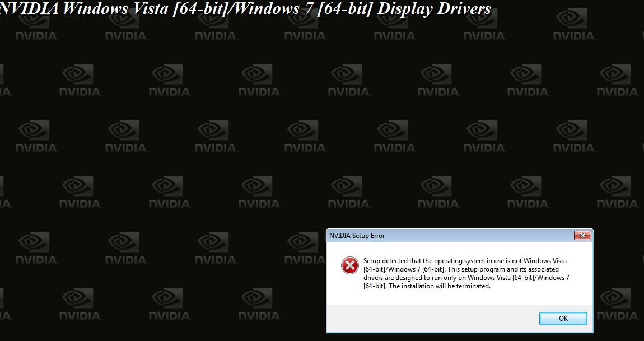644x341 pixels.
Task: Click the 'NVIDIA Setup Error' title bar text
Action: tap(357, 236)
